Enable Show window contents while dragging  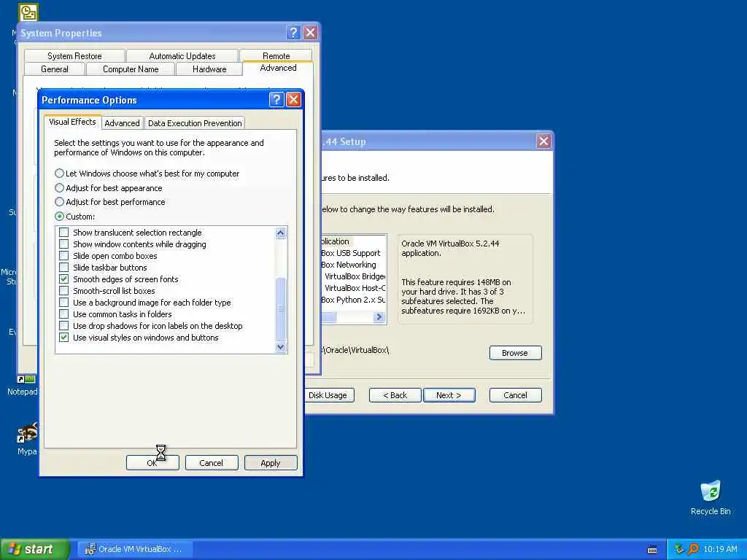tap(64, 244)
